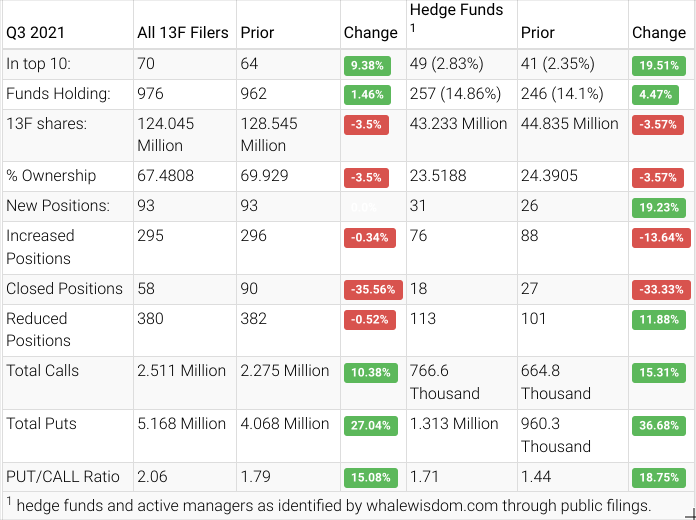The height and width of the screenshot is (520, 696).
Task: Select the "Funds Holding:" row label
Action: 58,95
